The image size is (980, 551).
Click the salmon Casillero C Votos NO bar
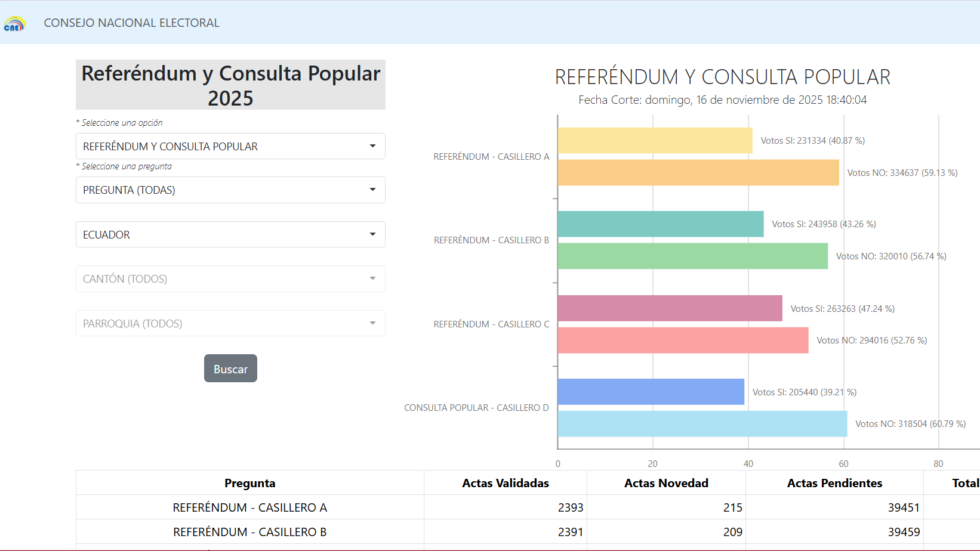tap(683, 340)
